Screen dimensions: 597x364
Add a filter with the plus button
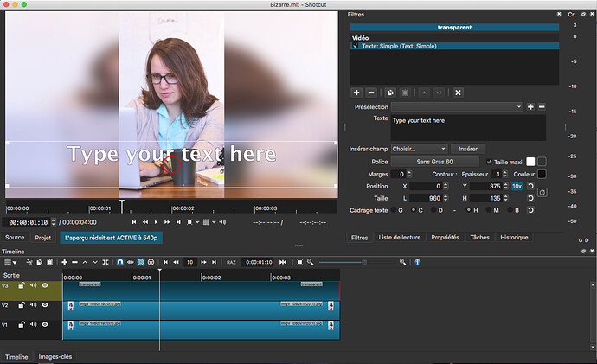pos(356,93)
